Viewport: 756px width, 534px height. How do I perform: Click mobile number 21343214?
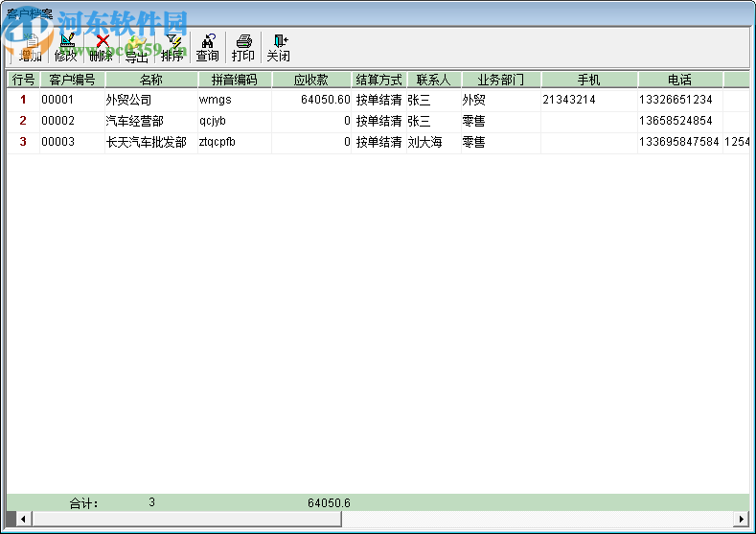point(569,100)
